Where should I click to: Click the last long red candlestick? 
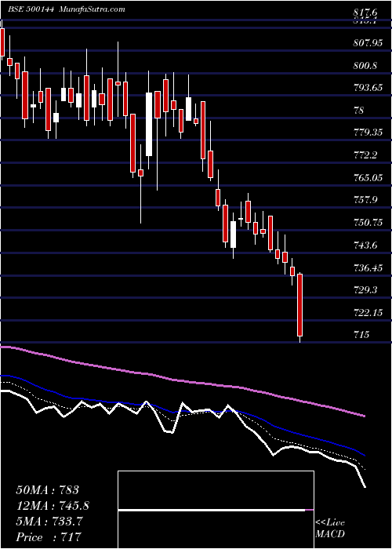coord(300,305)
